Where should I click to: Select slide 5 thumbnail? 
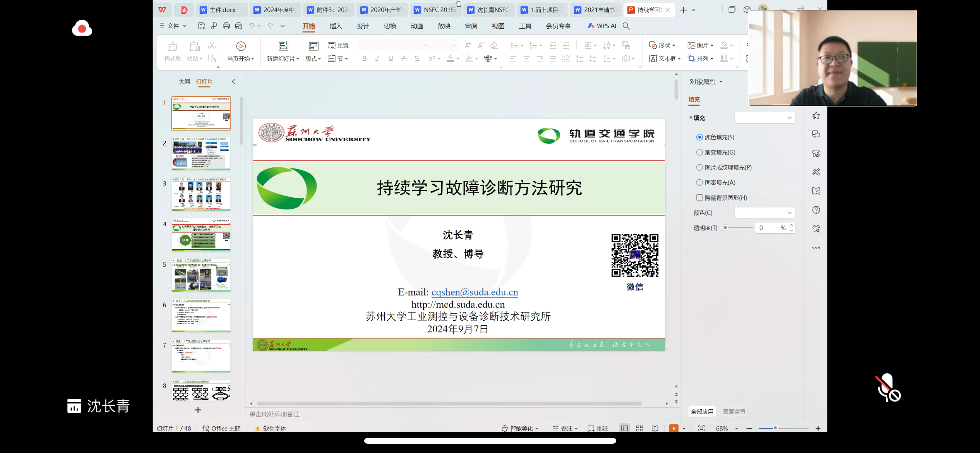click(x=201, y=275)
